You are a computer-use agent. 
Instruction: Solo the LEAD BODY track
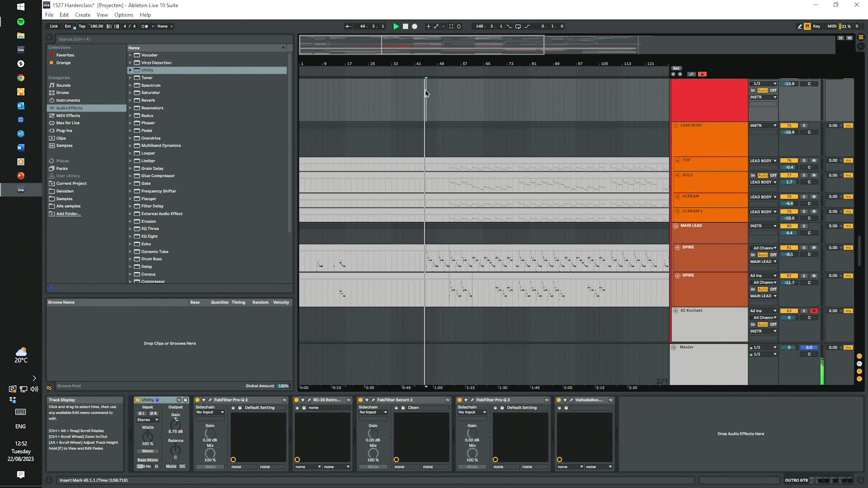coord(804,126)
